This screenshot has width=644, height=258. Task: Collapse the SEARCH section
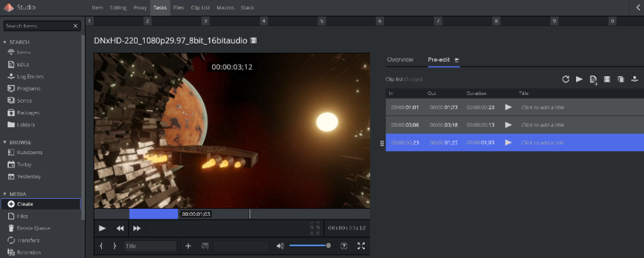5,42
